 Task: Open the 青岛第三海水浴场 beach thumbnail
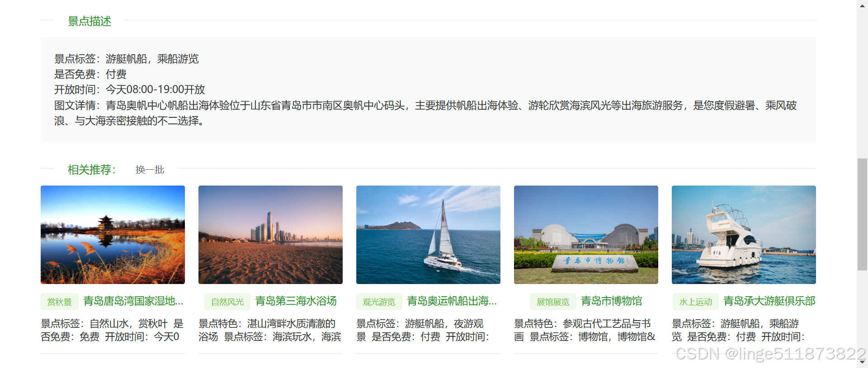coord(270,235)
